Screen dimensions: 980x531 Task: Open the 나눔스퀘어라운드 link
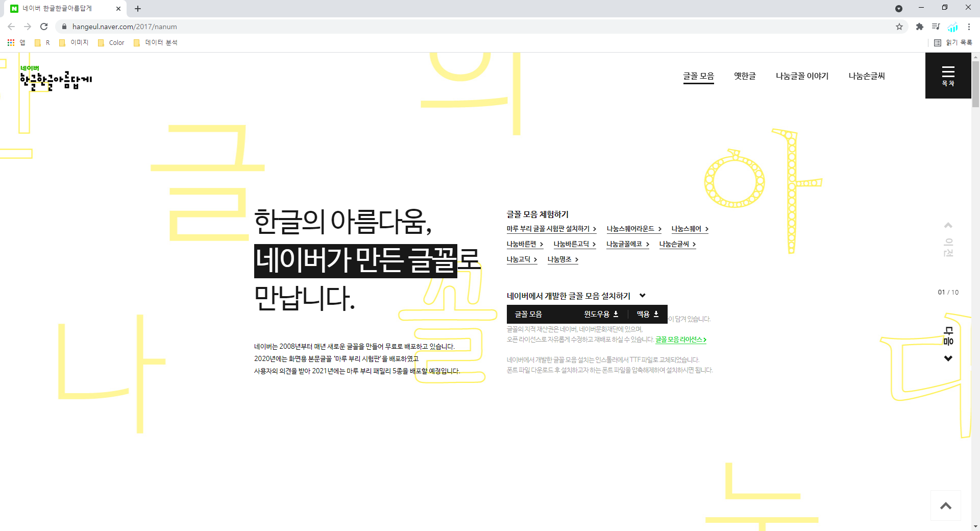coord(634,229)
